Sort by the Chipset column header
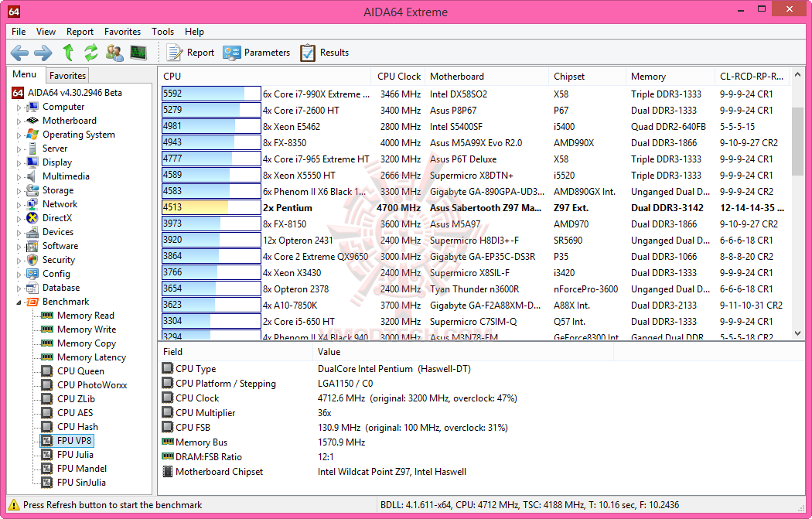The image size is (812, 519). click(587, 76)
